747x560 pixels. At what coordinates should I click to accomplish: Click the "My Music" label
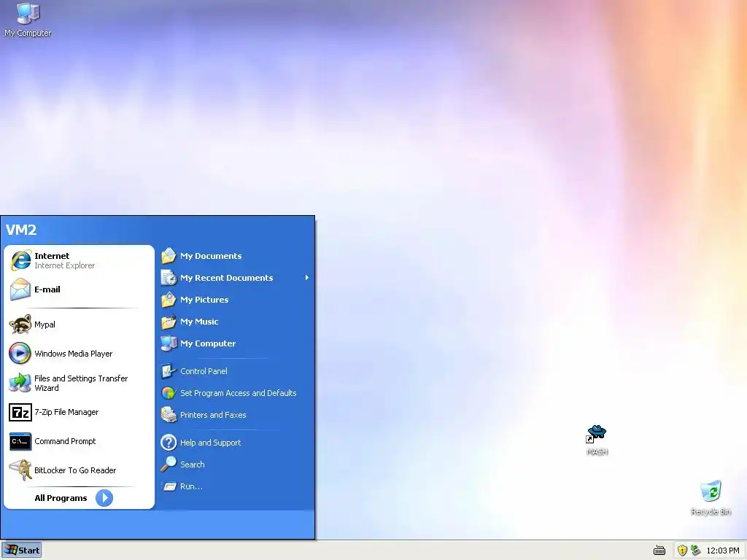click(199, 322)
